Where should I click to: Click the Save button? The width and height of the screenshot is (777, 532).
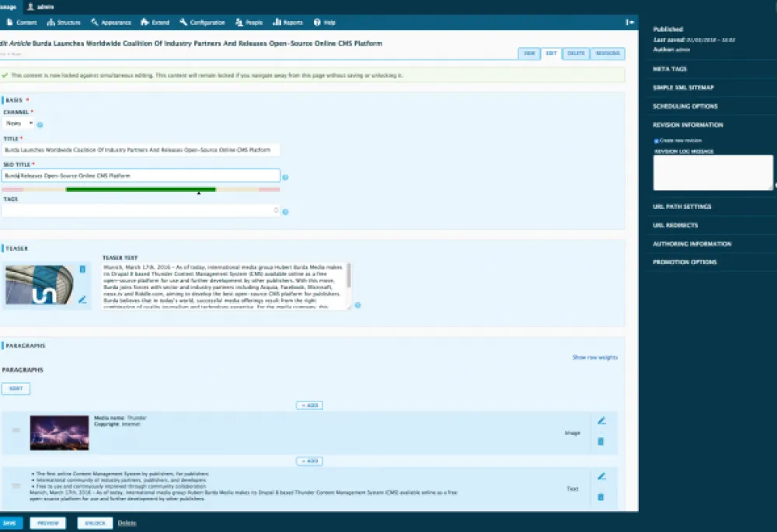coord(10,523)
